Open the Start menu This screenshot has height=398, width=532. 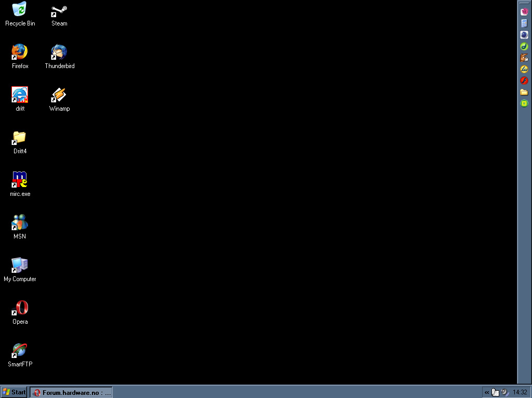click(x=14, y=392)
